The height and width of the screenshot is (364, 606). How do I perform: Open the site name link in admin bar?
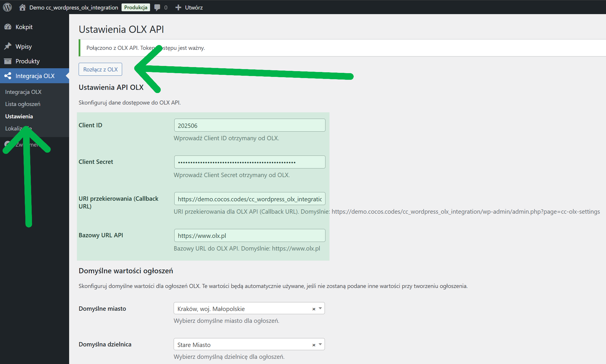click(x=73, y=7)
